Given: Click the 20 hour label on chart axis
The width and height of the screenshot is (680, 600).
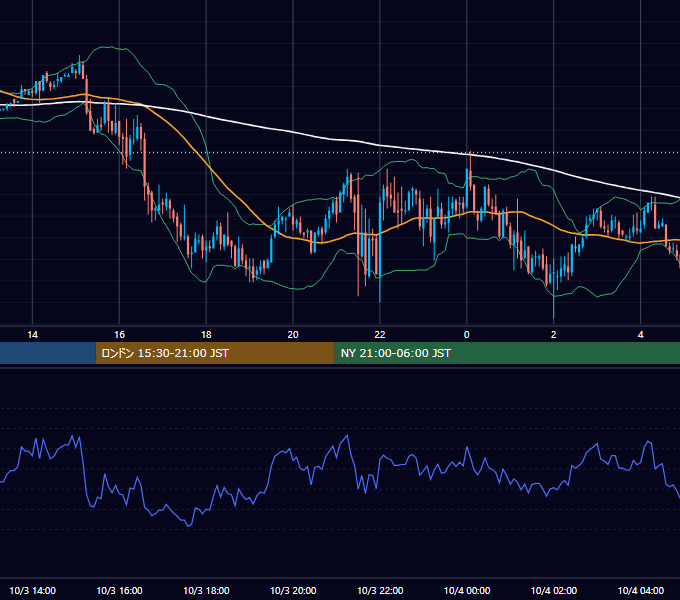Looking at the screenshot, I should tap(293, 335).
